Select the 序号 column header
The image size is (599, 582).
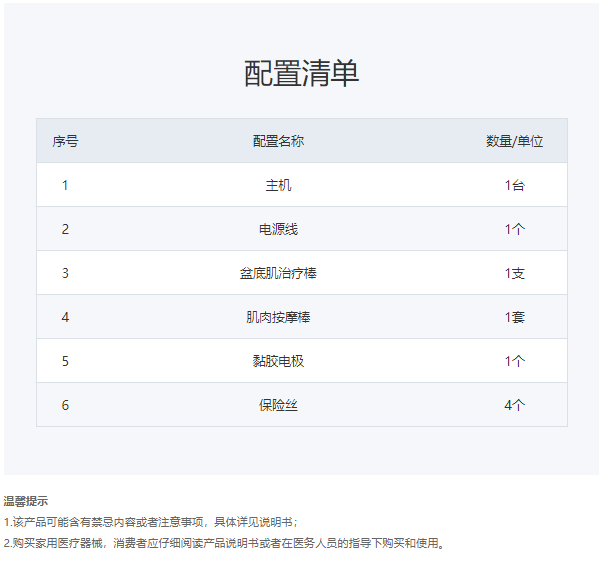coord(65,141)
